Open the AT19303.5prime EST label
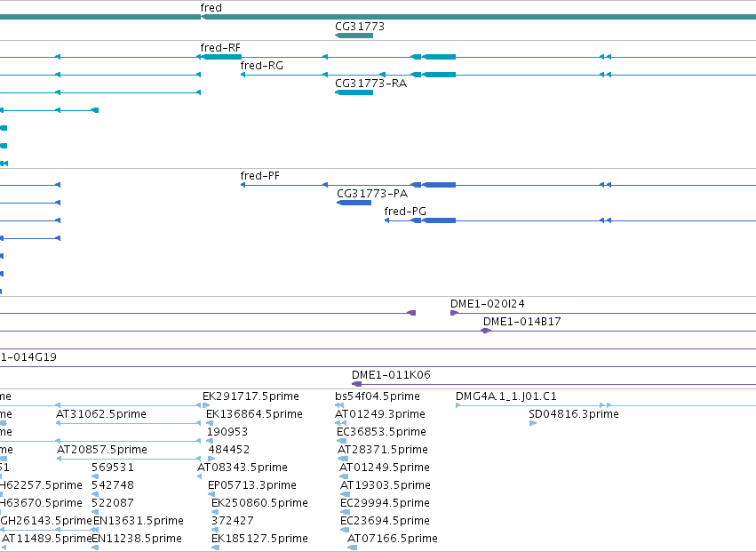The height and width of the screenshot is (552, 756). pos(386,485)
